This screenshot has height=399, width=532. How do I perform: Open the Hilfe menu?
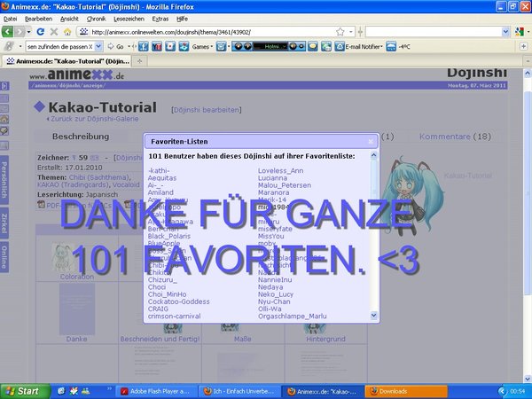click(182, 19)
